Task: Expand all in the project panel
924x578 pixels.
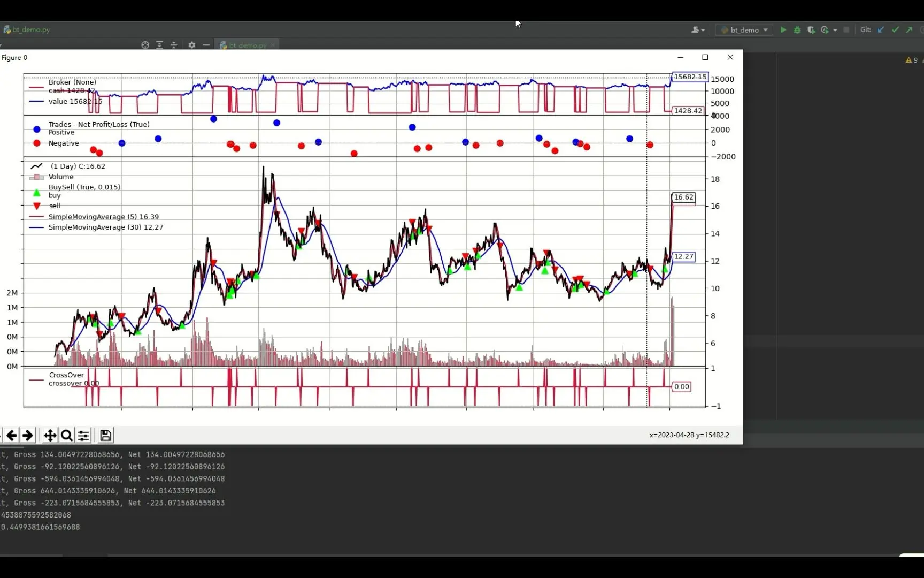Action: [159, 45]
